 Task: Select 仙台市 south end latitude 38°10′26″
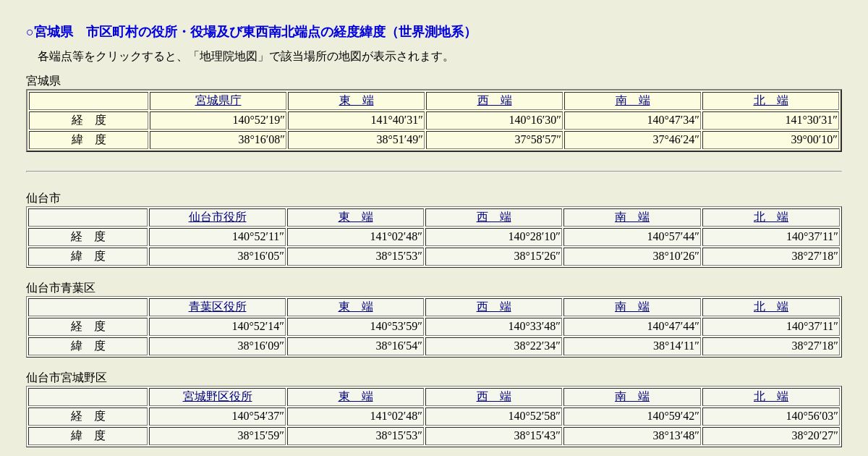[x=676, y=256]
